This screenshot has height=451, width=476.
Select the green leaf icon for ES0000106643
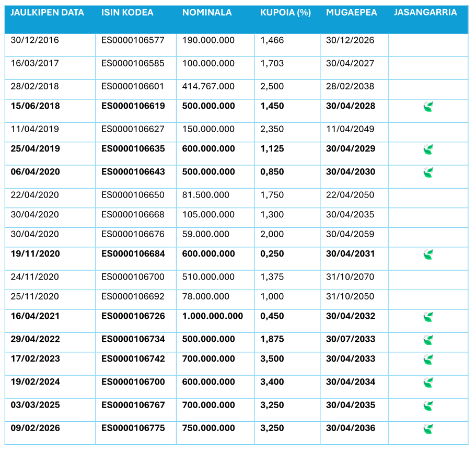(x=428, y=172)
